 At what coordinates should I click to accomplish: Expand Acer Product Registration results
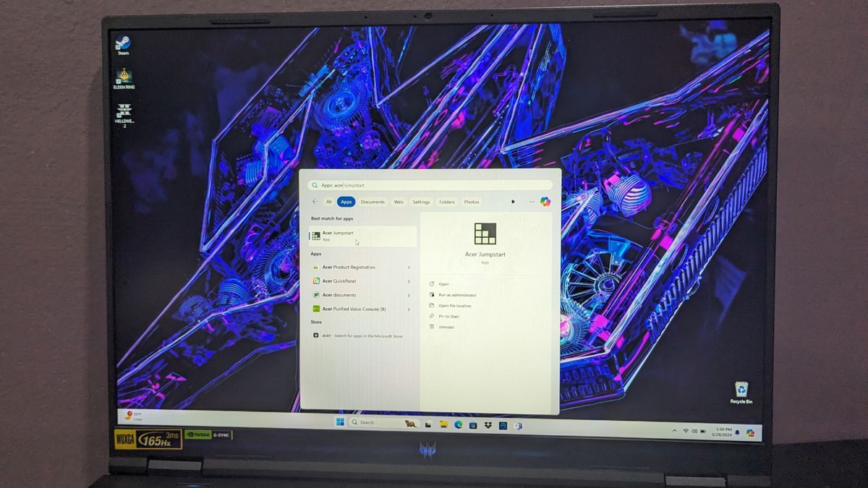(x=409, y=267)
